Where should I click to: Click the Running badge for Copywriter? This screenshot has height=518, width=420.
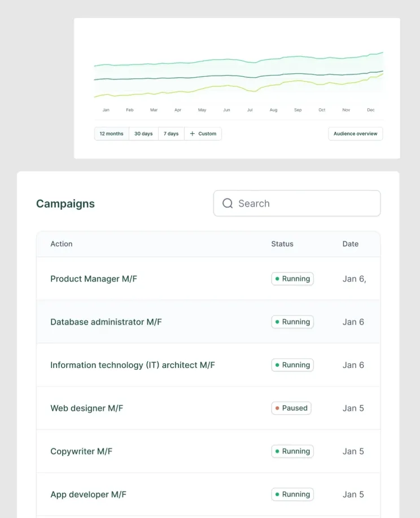[x=292, y=451]
